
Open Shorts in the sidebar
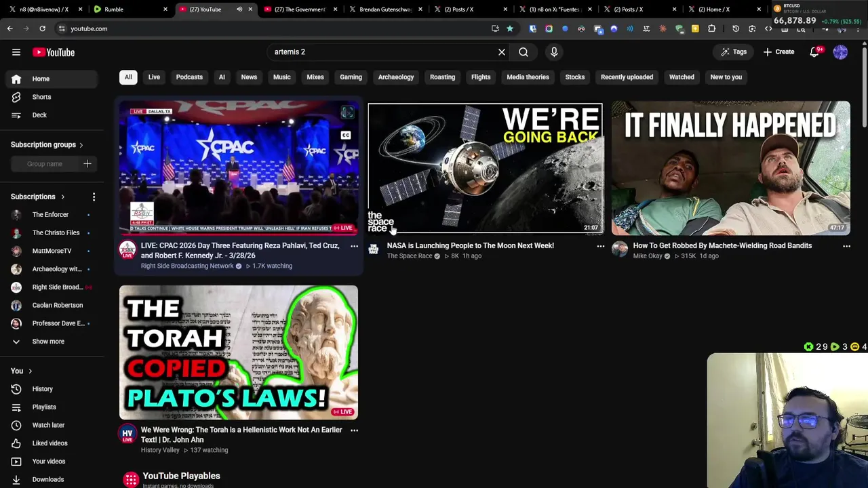pos(51,97)
